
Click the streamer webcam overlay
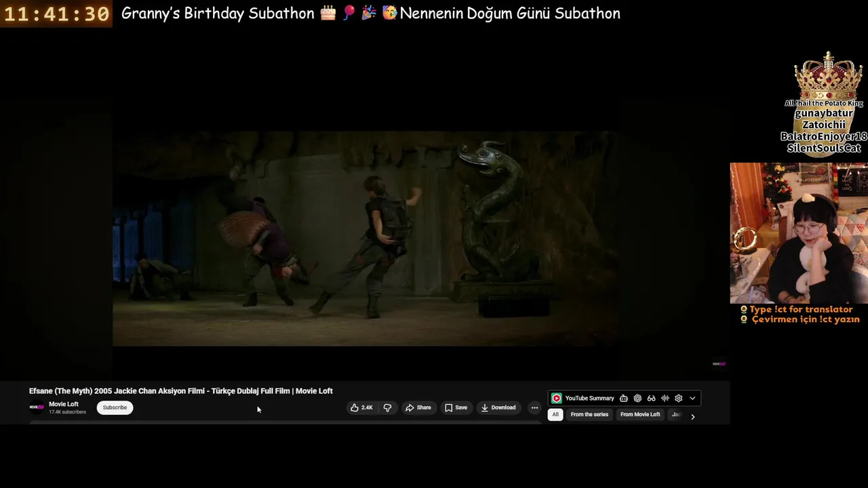[799, 233]
